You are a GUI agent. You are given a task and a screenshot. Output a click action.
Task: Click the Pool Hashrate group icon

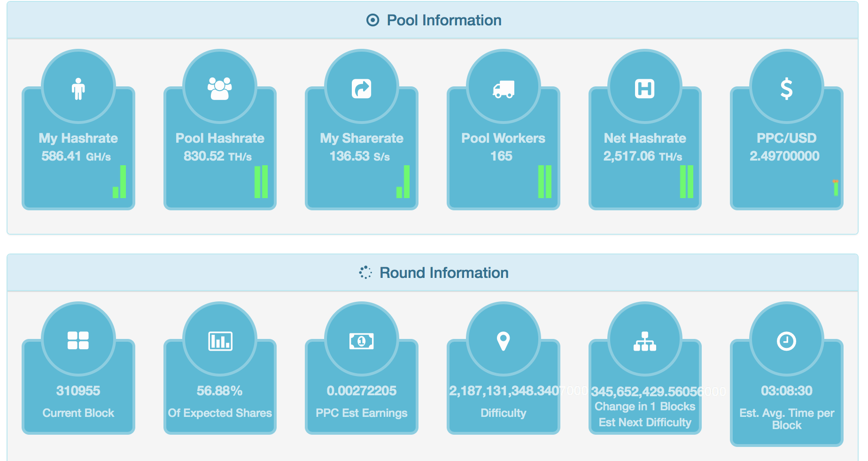[x=220, y=88]
